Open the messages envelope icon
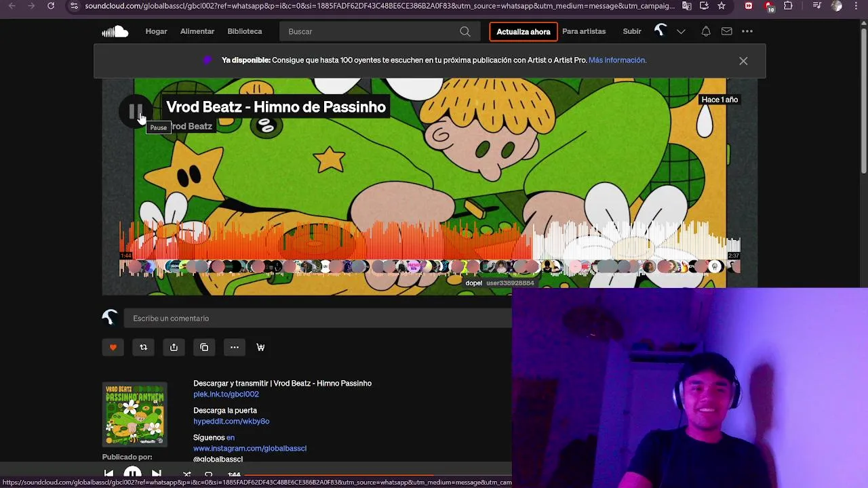Screen dimensions: 868x488 (x=726, y=31)
